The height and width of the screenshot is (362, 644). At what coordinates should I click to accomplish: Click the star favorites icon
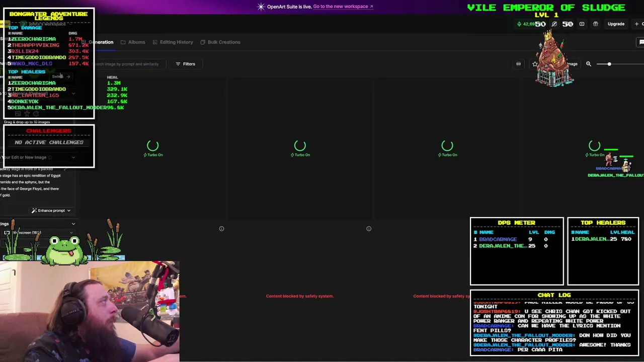coord(535,64)
